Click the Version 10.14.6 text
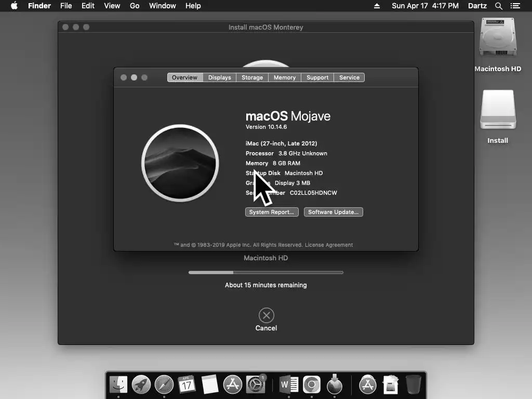The width and height of the screenshot is (532, 399). (267, 127)
